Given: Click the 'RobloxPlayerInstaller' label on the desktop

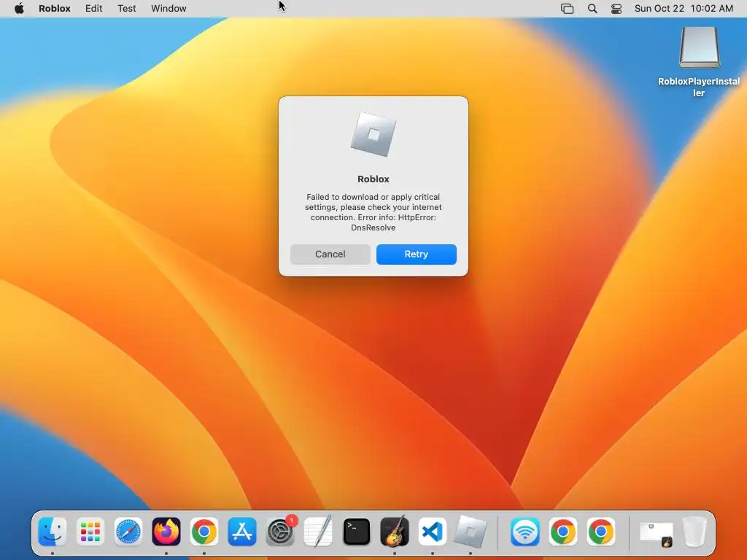Looking at the screenshot, I should point(699,87).
